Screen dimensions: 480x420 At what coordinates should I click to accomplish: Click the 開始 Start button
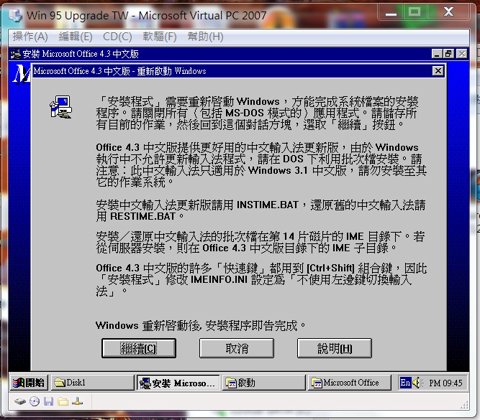[29, 383]
